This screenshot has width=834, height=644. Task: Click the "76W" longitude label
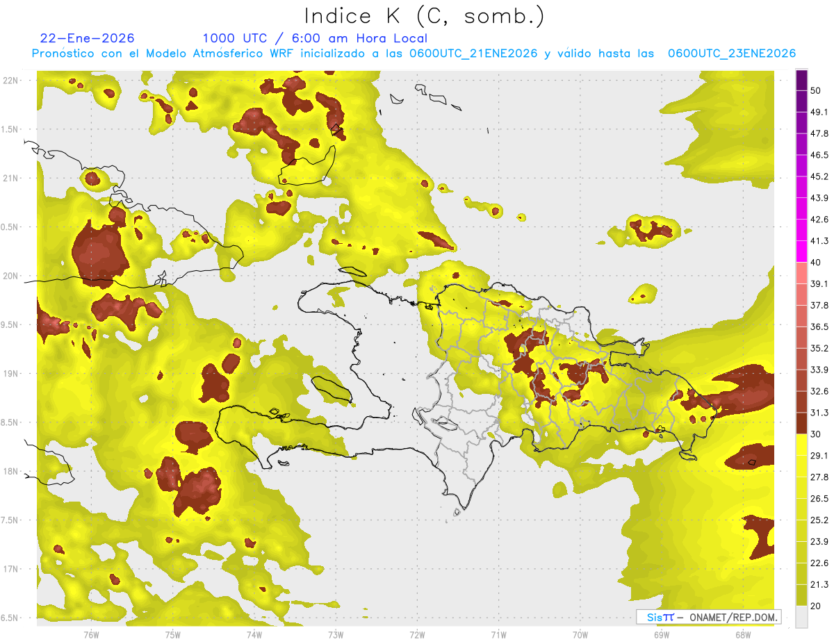click(x=91, y=634)
